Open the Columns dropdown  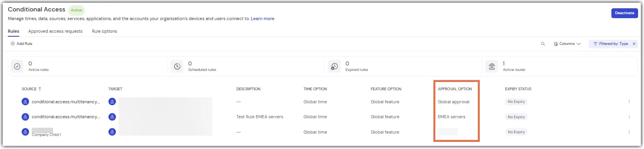[567, 44]
